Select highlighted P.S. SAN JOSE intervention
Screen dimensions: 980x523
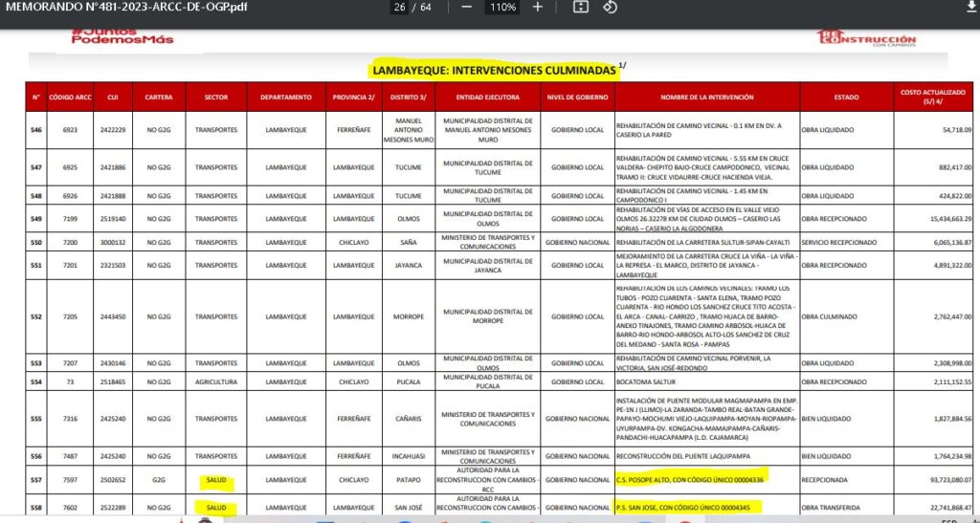[683, 508]
